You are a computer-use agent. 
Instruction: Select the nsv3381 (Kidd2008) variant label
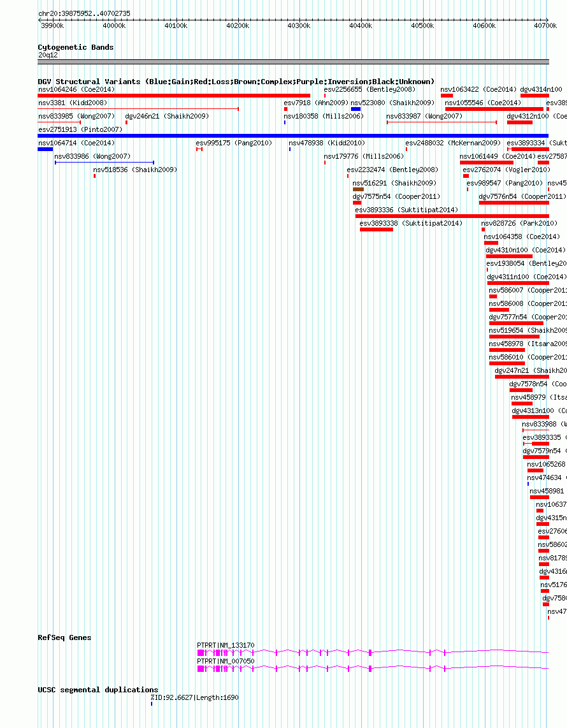point(73,103)
